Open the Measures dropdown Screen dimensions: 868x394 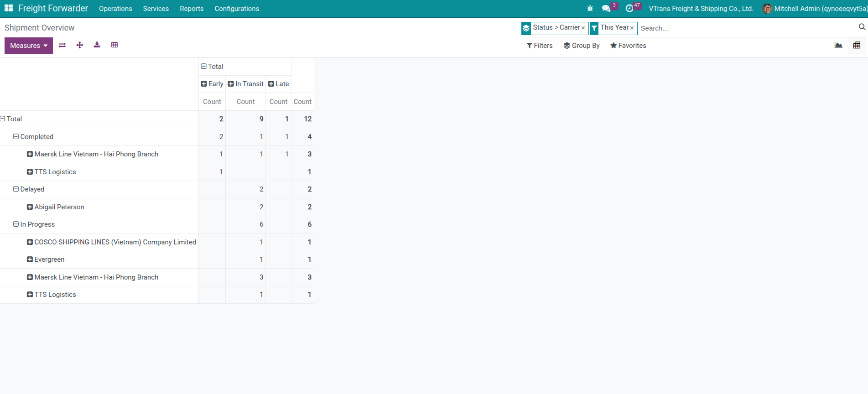29,46
